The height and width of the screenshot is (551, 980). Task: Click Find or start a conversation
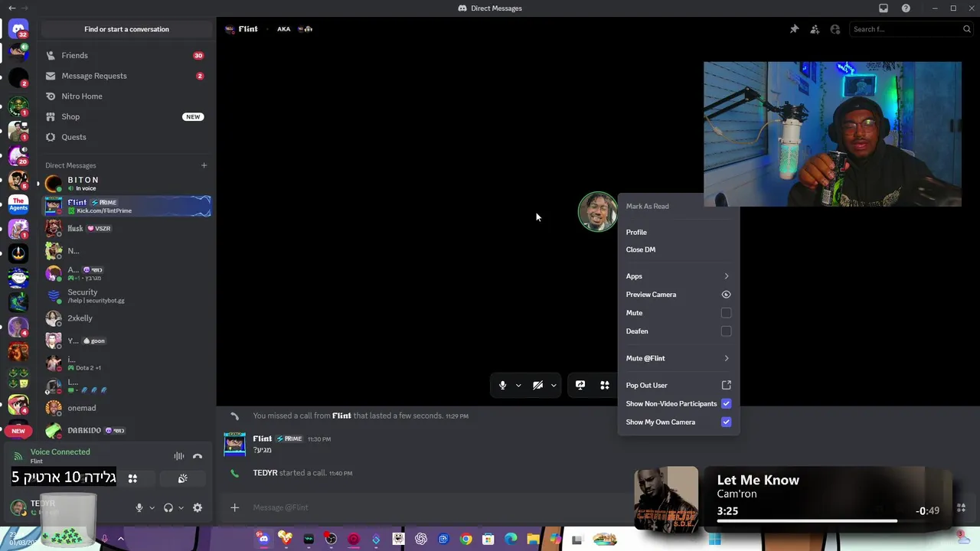tap(126, 29)
